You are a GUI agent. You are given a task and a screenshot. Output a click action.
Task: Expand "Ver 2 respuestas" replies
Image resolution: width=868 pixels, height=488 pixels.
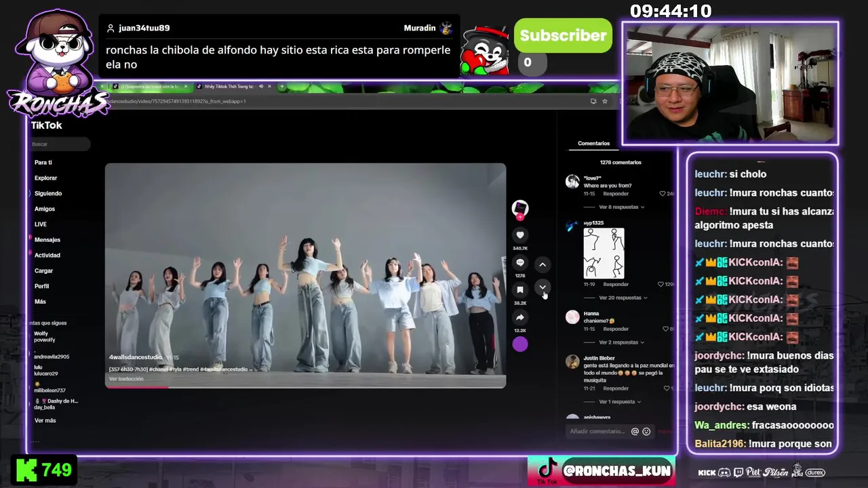pyautogui.click(x=621, y=342)
